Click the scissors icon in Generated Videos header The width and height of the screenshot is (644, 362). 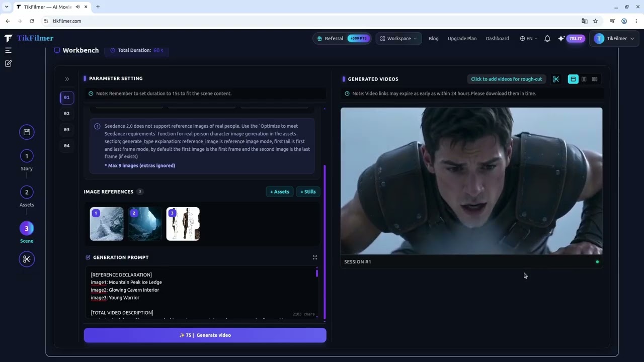556,79
